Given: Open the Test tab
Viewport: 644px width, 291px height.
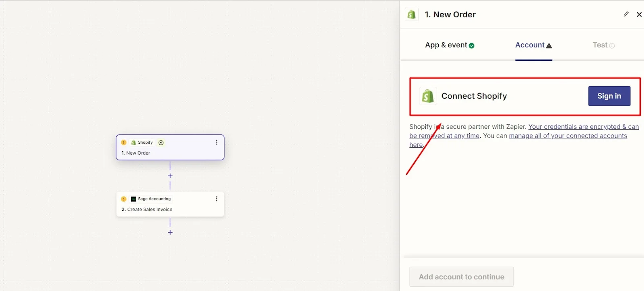Looking at the screenshot, I should click(603, 45).
